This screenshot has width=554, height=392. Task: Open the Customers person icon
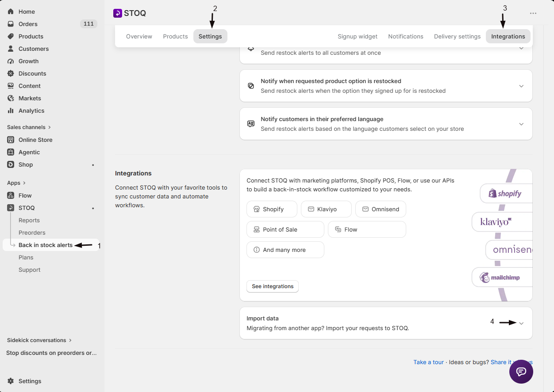[x=11, y=49]
